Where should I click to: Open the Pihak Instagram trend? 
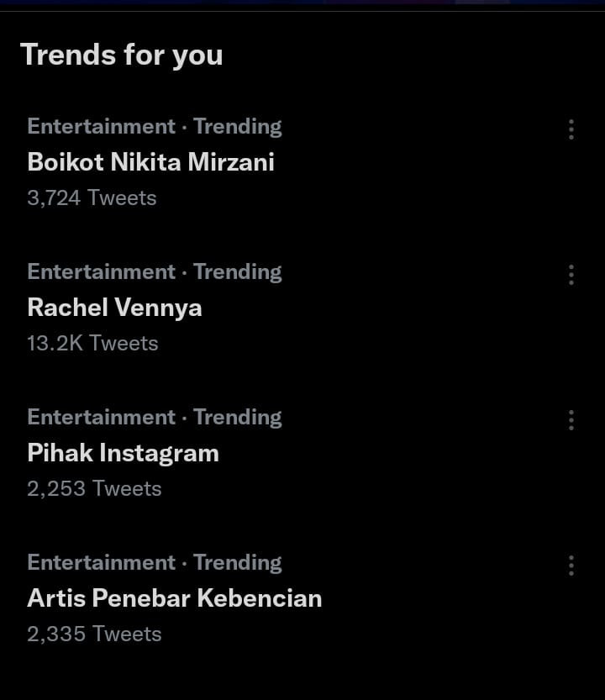pos(124,454)
